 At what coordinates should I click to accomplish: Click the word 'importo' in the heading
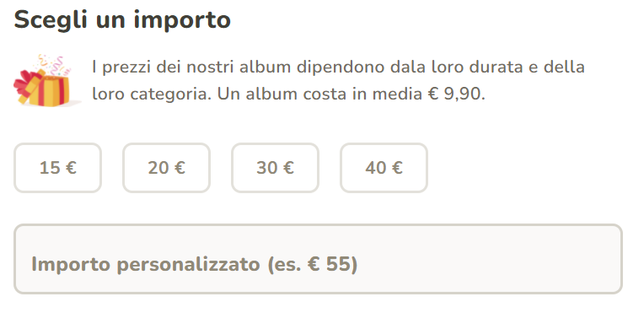coord(182,21)
